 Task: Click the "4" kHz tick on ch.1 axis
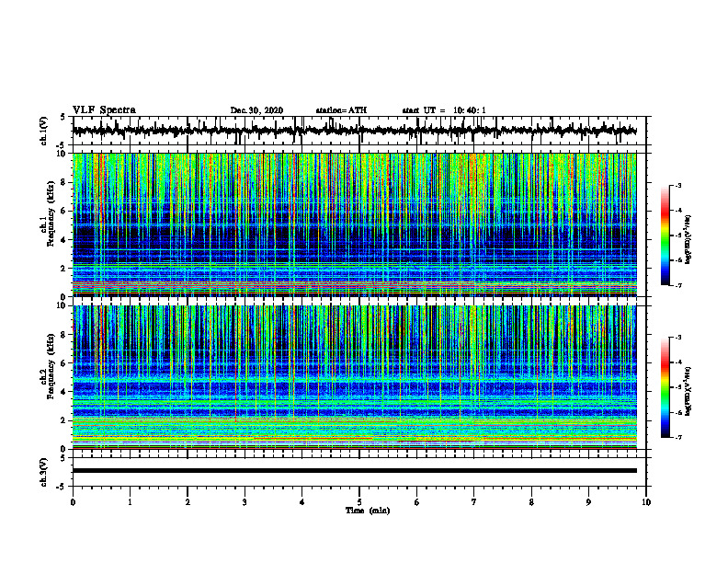63,240
